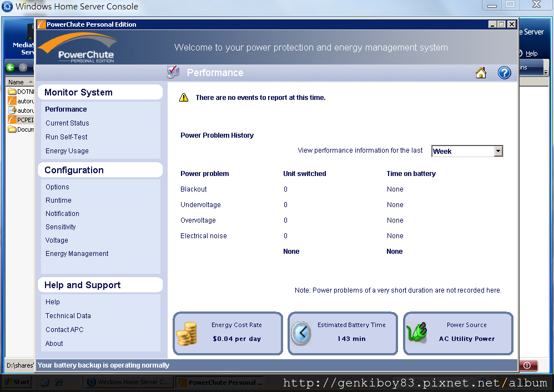
Task: Click the Help and Support section header
Action: coord(100,285)
